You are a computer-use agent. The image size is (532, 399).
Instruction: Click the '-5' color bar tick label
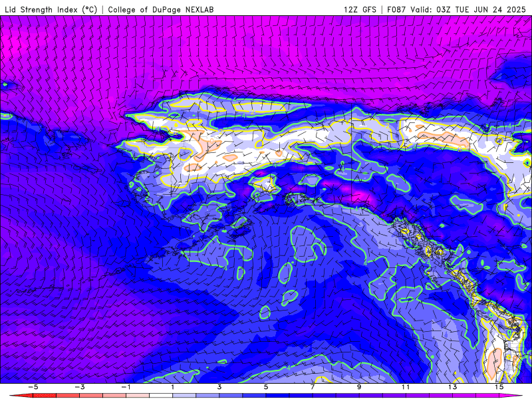pyautogui.click(x=33, y=387)
